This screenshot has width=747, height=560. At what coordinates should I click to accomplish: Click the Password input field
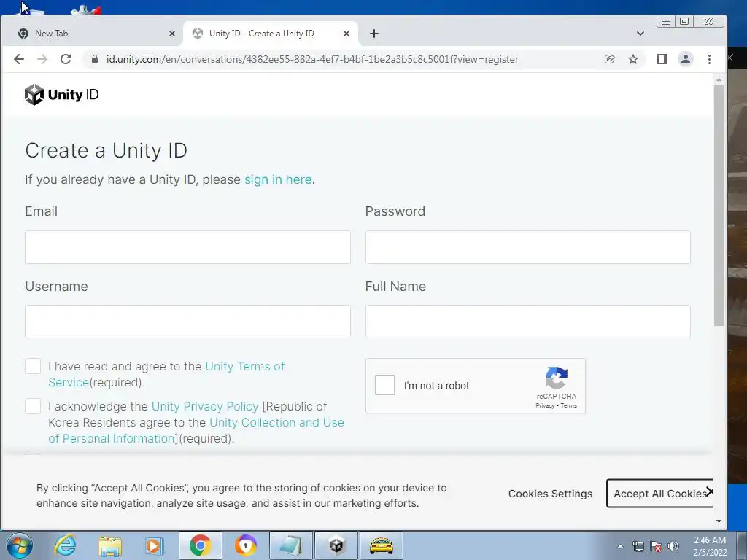click(528, 247)
